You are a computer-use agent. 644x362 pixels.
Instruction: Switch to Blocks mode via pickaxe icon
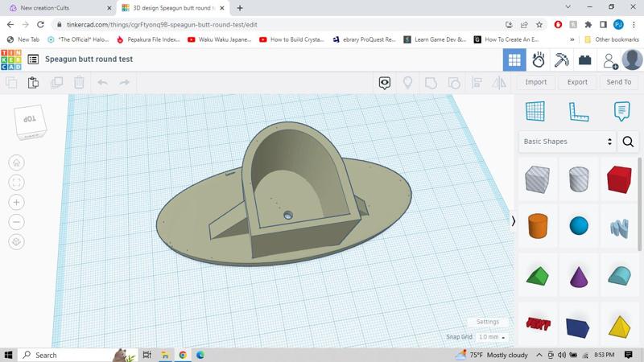[562, 60]
